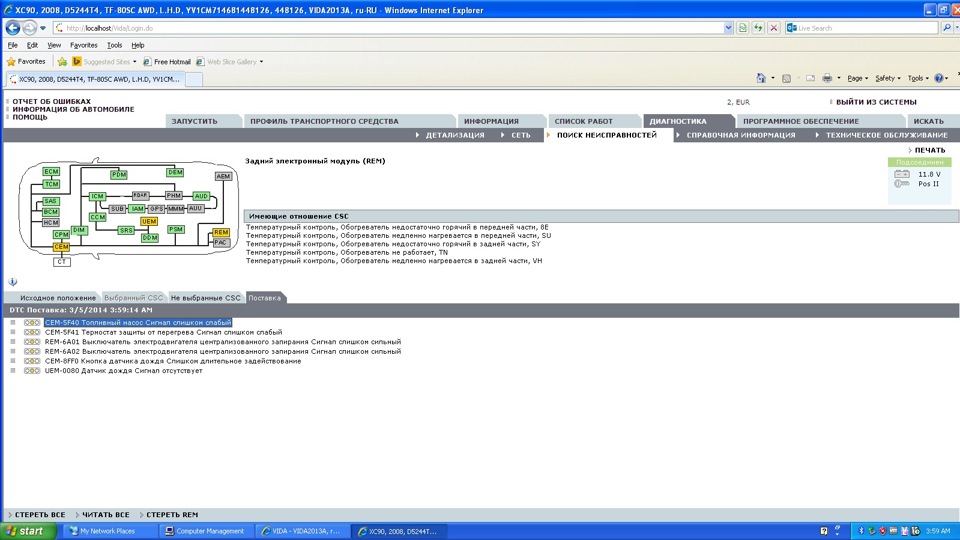Click СТЕРЕТЬ ВСЕ at the bottom
The image size is (960, 540).
40,515
